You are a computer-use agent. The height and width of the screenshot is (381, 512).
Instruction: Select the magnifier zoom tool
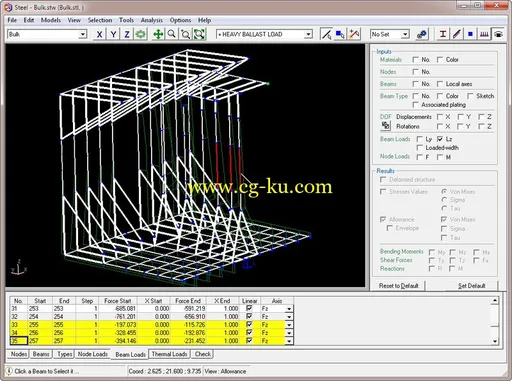click(x=172, y=34)
